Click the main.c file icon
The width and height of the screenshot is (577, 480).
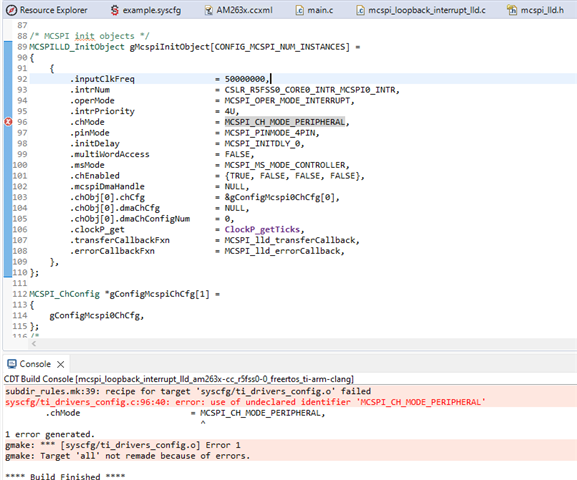(300, 10)
